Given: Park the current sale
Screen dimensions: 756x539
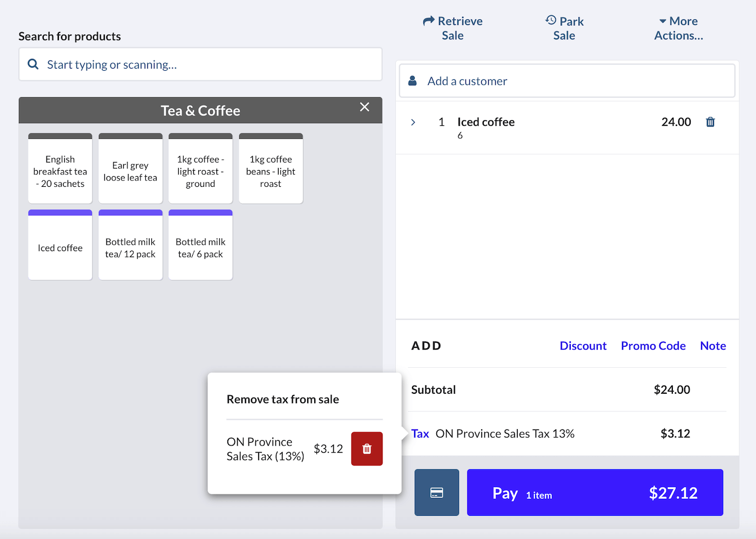Looking at the screenshot, I should (564, 28).
